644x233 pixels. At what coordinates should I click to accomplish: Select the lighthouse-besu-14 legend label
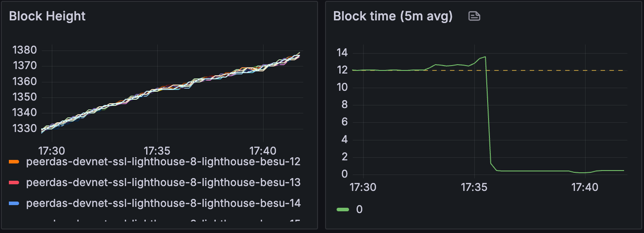[163, 203]
